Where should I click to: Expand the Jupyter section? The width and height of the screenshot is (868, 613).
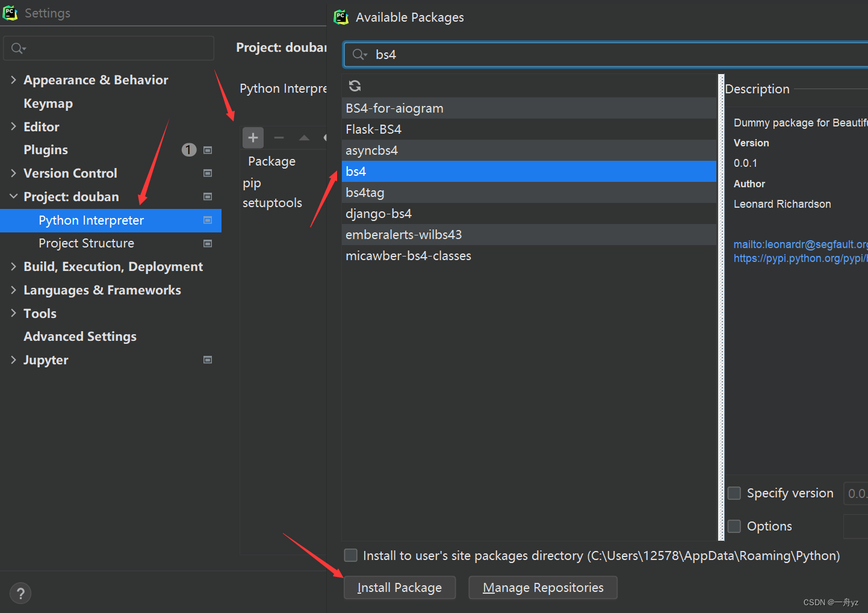click(x=13, y=360)
